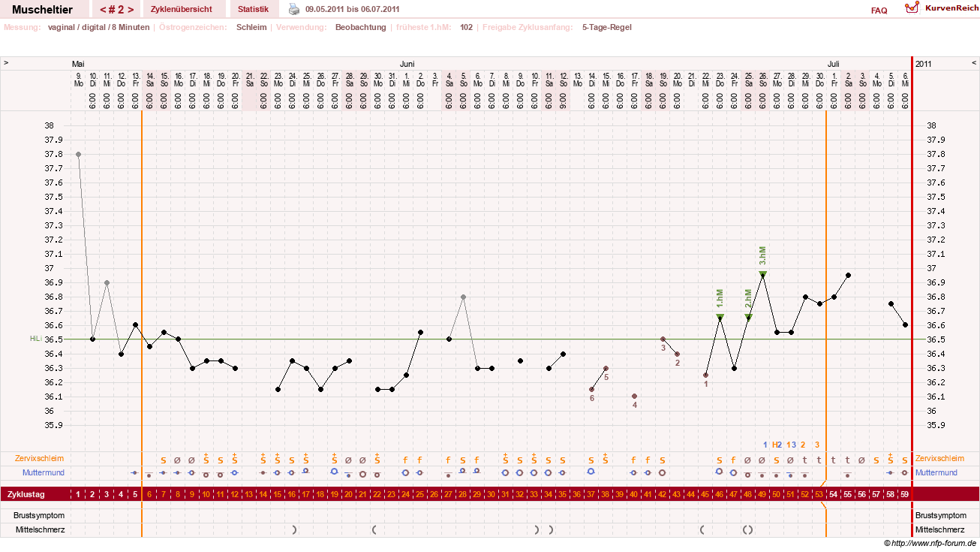The image size is (980, 552).
Task: Click the Mittelschmerz bracket on cycle day 22
Action: [x=374, y=530]
